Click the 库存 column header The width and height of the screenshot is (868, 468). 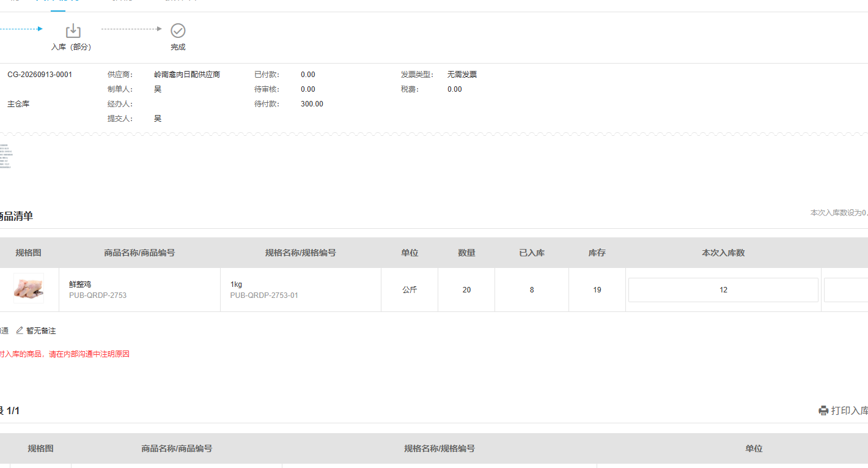pos(597,253)
